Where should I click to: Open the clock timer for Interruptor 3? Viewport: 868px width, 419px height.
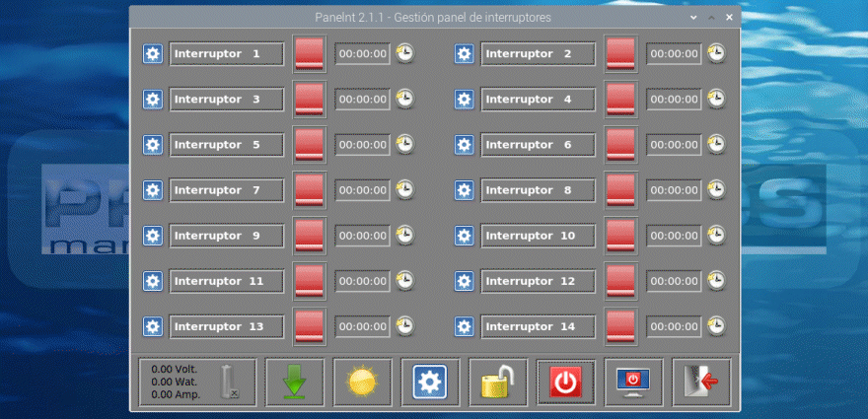pyautogui.click(x=405, y=99)
